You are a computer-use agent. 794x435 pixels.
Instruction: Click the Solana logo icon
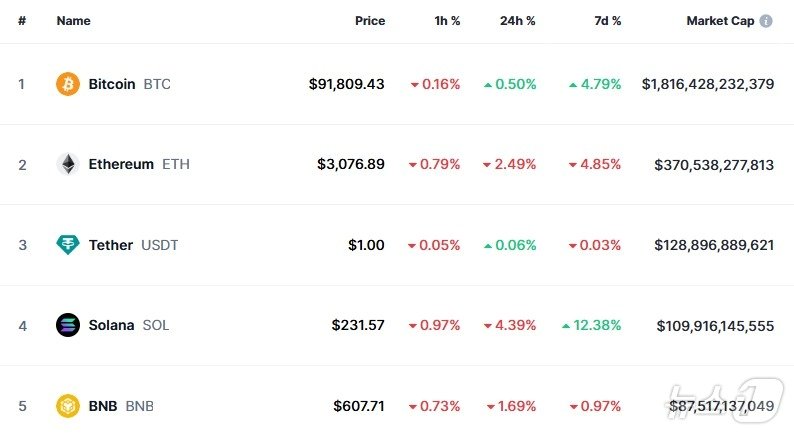[67, 325]
